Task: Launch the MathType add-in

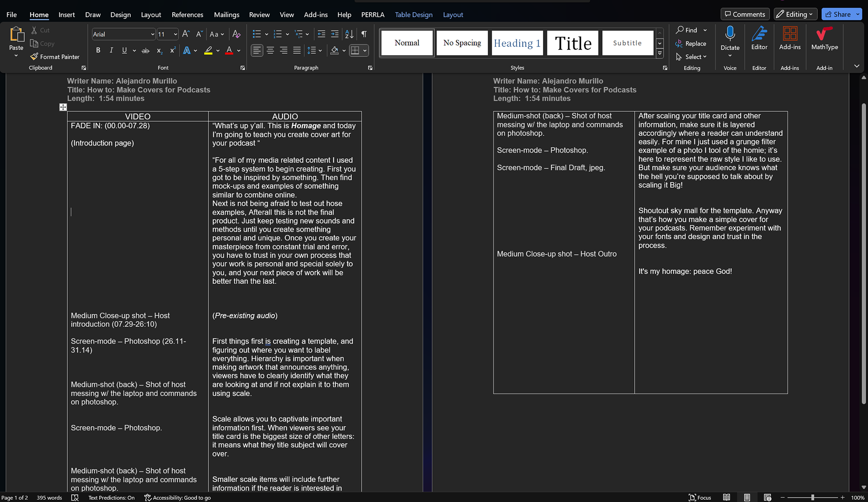Action: 824,38
